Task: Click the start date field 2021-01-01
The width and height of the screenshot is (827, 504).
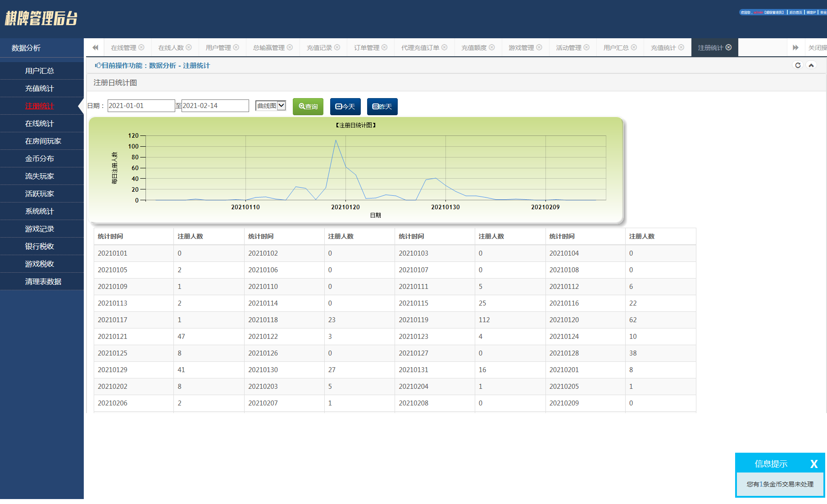Action: click(141, 106)
